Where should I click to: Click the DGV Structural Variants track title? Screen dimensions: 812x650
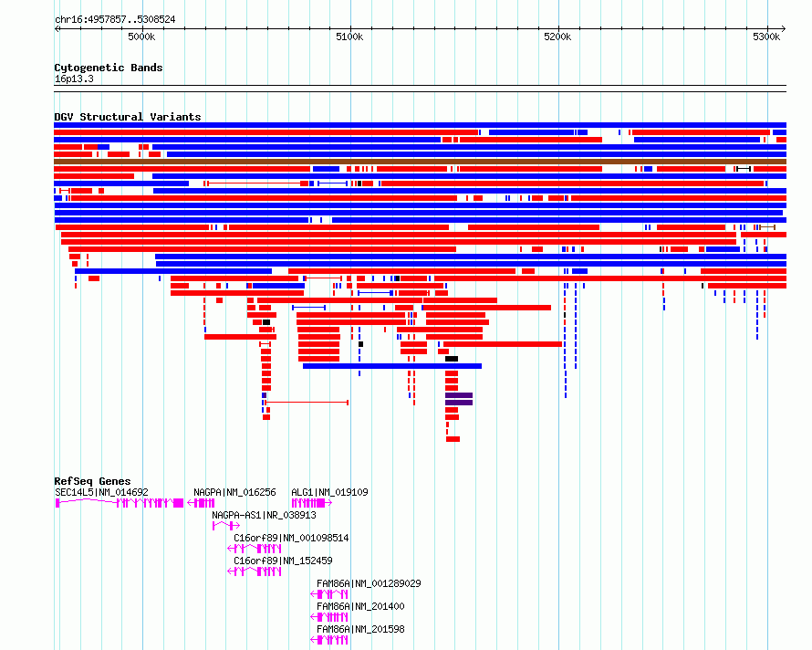128,117
